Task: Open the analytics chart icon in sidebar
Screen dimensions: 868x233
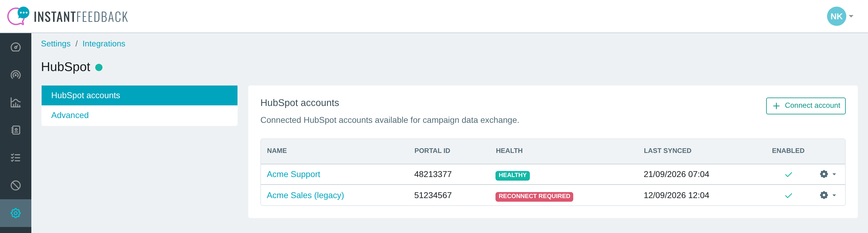Action: point(15,102)
